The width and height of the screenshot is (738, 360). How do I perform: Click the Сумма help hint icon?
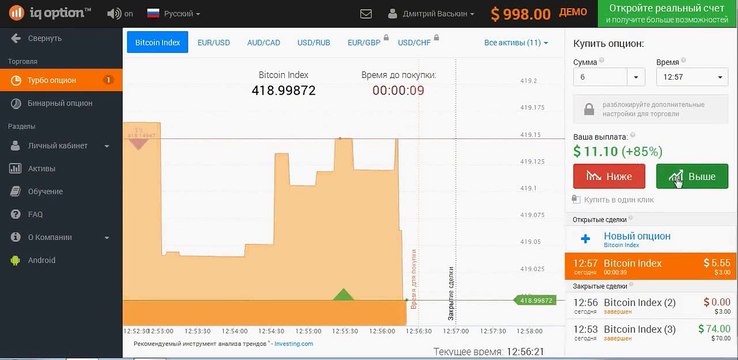pyautogui.click(x=602, y=61)
